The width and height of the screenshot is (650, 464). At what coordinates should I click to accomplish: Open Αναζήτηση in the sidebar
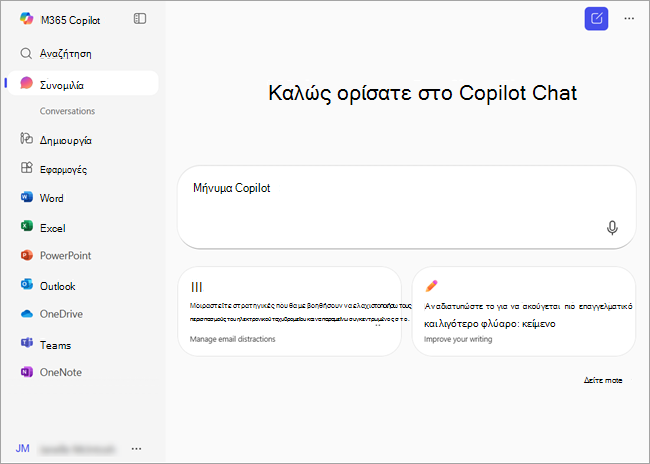65,54
